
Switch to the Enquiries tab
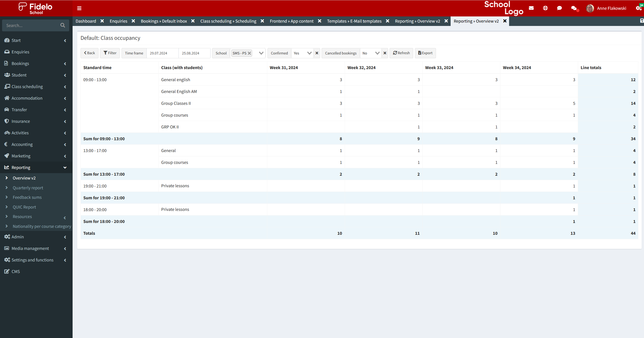(118, 21)
